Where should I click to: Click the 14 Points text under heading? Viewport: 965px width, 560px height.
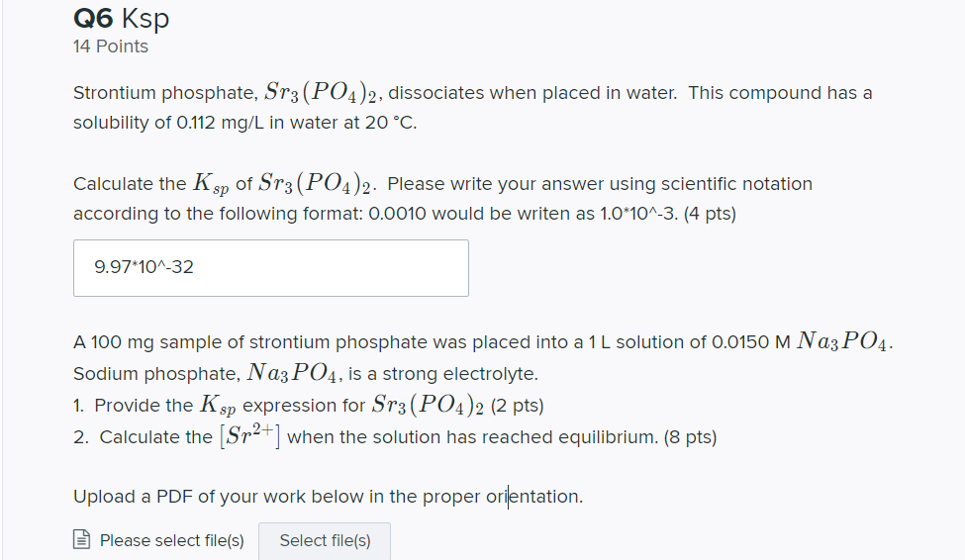[111, 47]
